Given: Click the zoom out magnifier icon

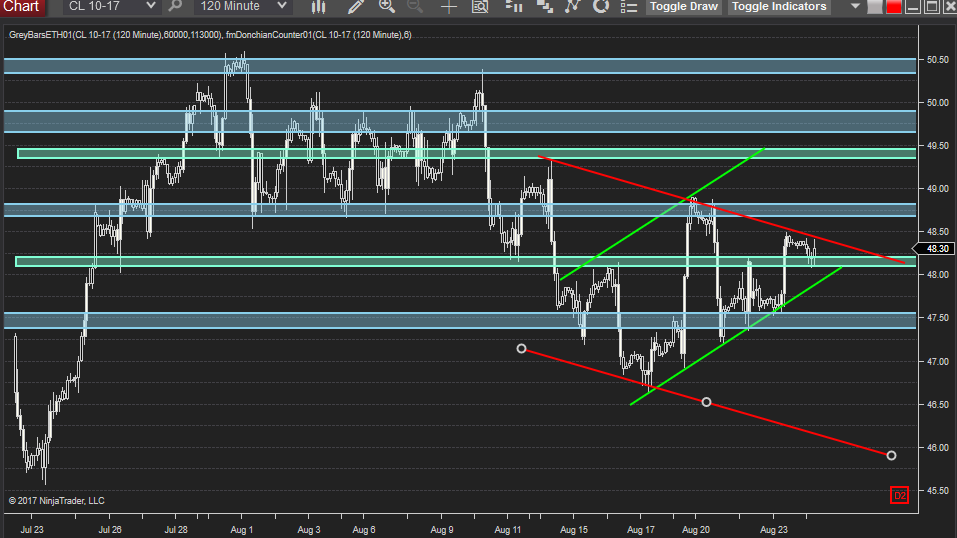Looking at the screenshot, I should tap(415, 7).
